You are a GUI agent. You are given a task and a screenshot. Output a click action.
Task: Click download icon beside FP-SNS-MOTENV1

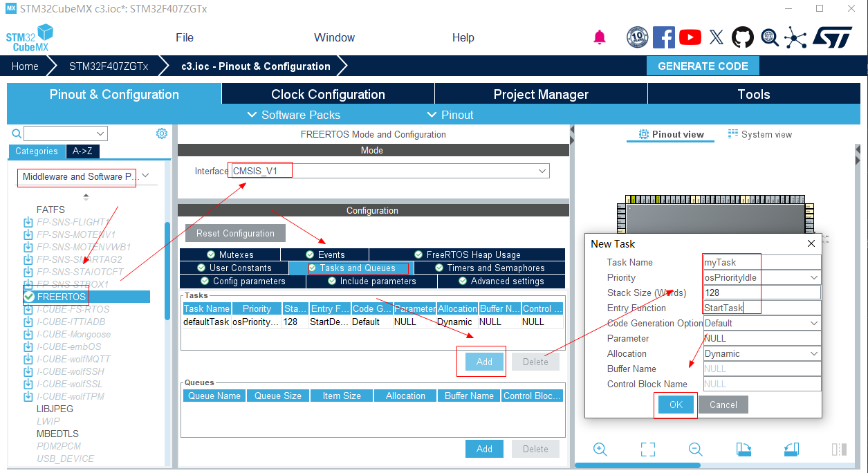28,234
